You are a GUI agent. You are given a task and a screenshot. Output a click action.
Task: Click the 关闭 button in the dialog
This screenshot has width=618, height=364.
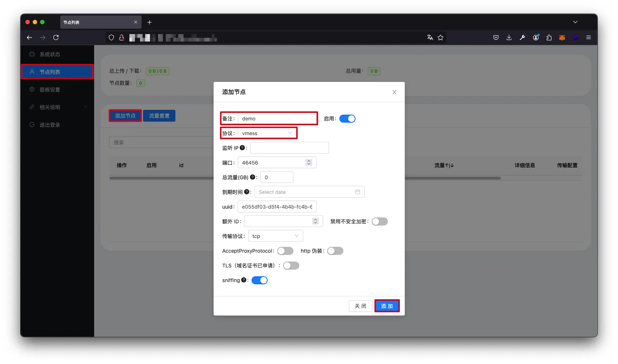pyautogui.click(x=360, y=306)
